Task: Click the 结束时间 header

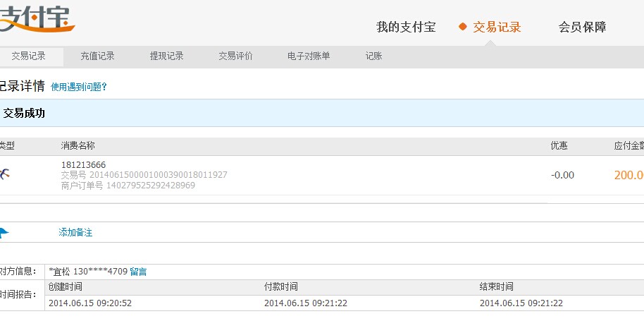Action: (497, 287)
